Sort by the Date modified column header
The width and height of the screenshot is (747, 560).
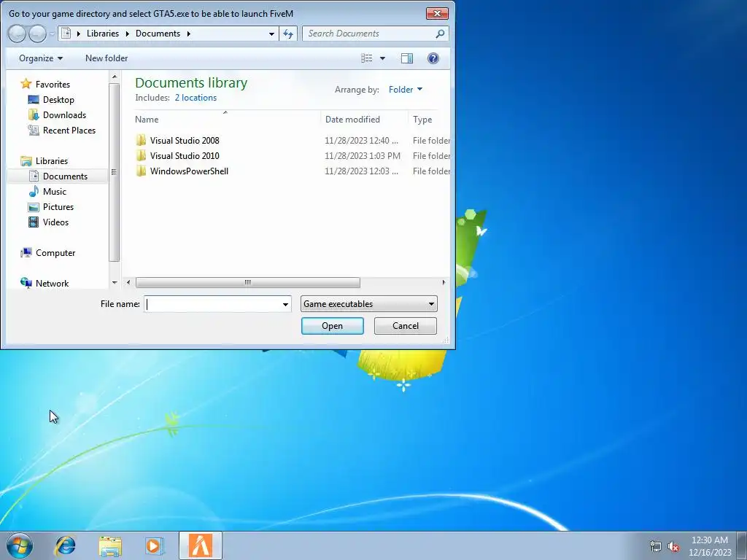coord(365,119)
